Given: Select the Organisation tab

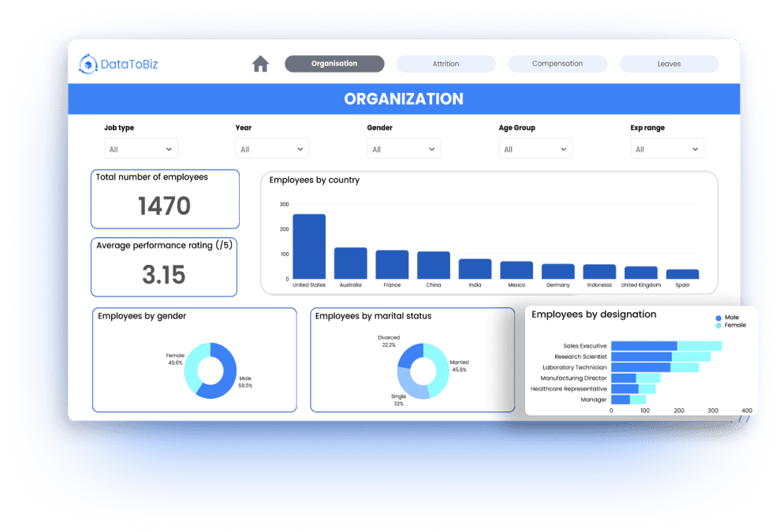Looking at the screenshot, I should click(334, 64).
